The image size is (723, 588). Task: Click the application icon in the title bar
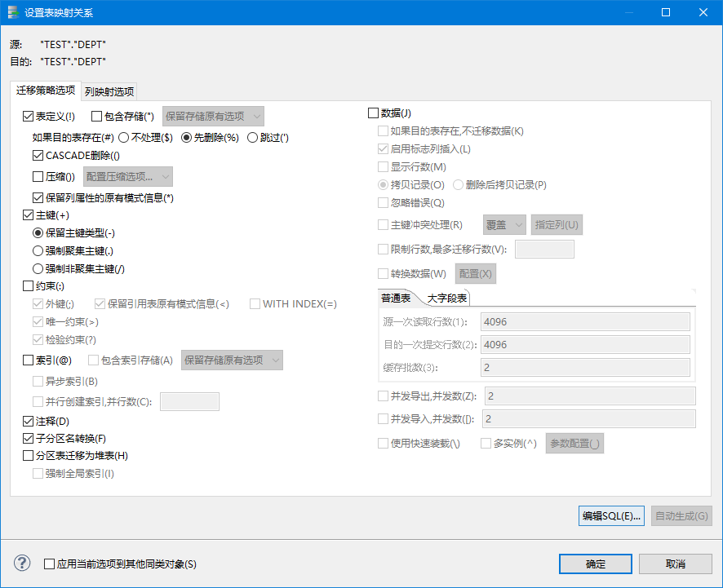point(15,11)
